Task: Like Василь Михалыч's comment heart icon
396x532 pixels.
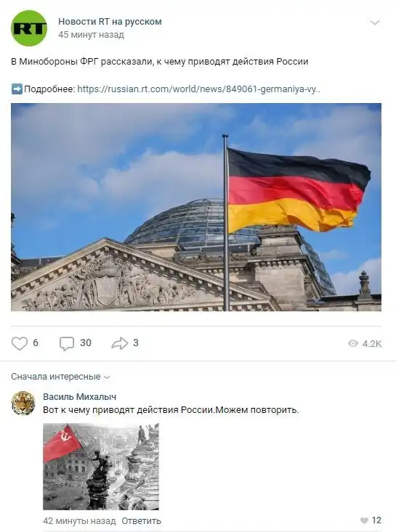Action: pyautogui.click(x=364, y=520)
